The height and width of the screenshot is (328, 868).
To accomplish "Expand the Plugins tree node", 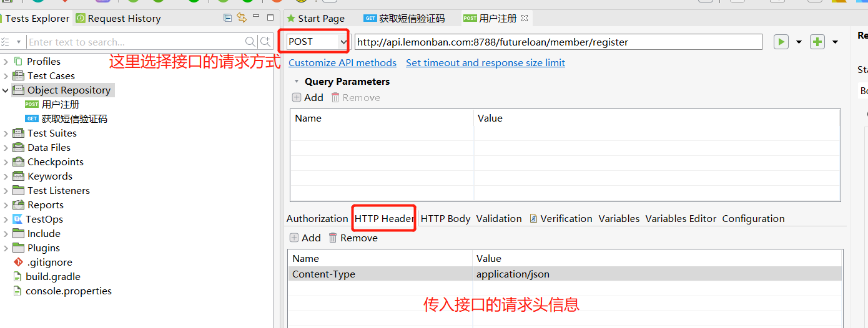I will [6, 248].
